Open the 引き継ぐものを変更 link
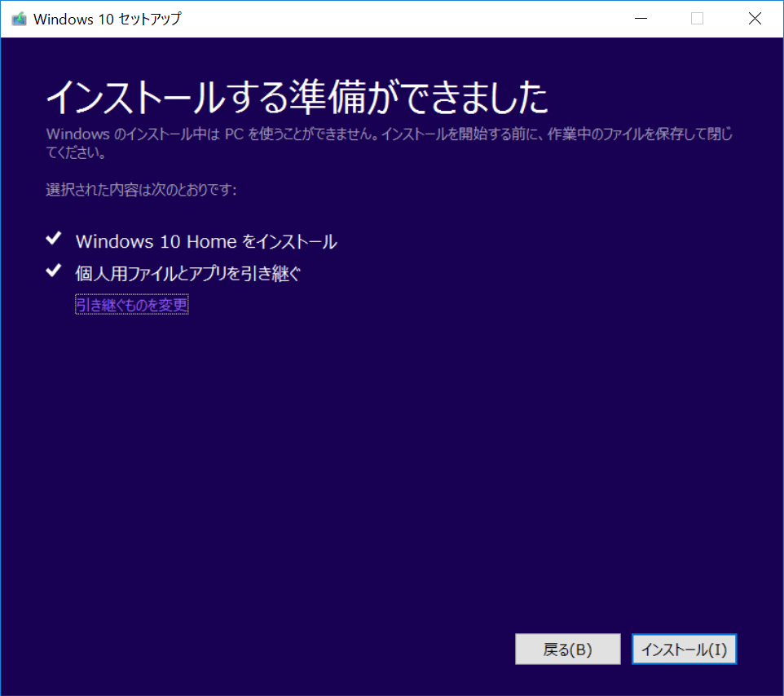The height and width of the screenshot is (696, 784). pos(131,305)
